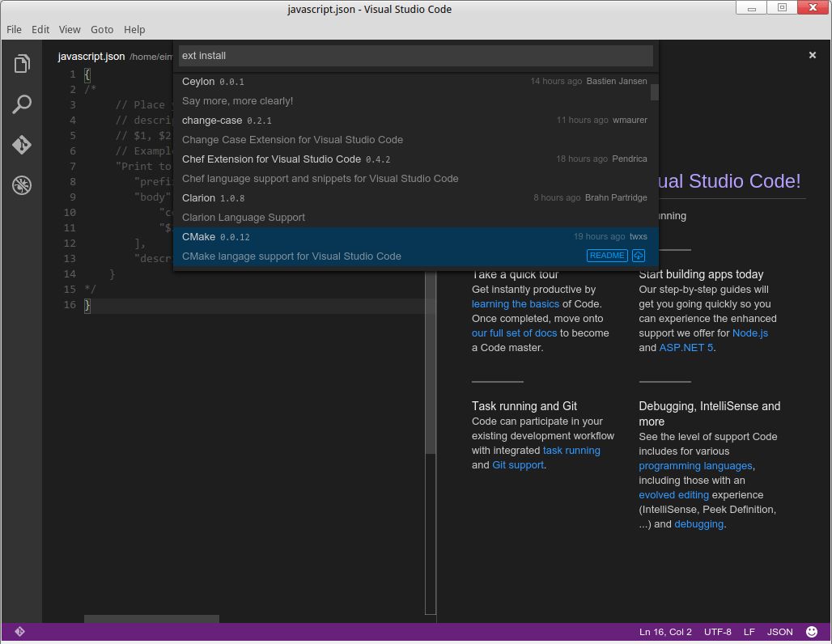Click author name 'Bastien Jansen'
Screen dimensions: 832x644
[x=617, y=81]
